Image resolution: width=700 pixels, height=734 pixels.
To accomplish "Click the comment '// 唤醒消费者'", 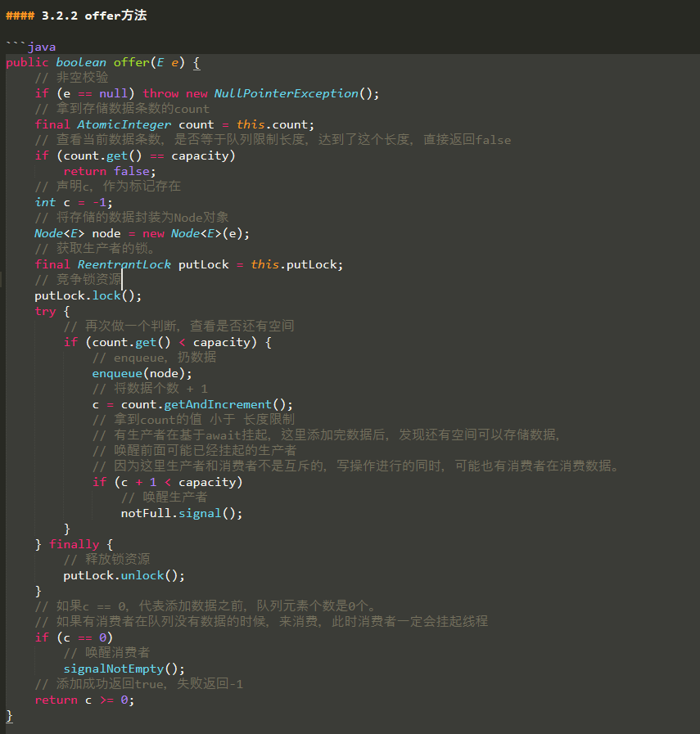I will [x=106, y=652].
